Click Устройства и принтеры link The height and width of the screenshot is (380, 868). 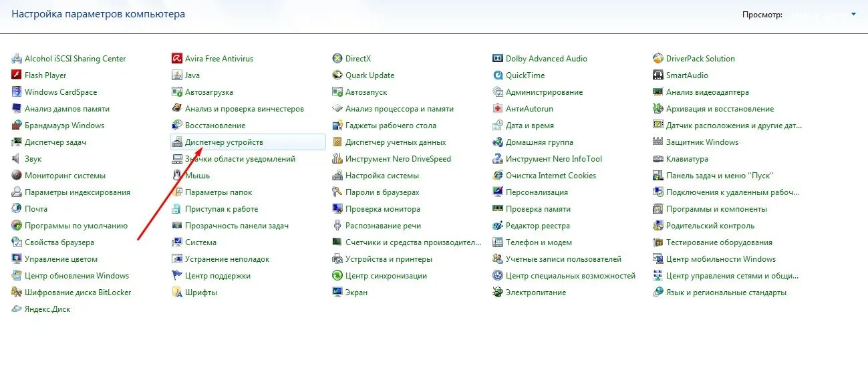389,259
